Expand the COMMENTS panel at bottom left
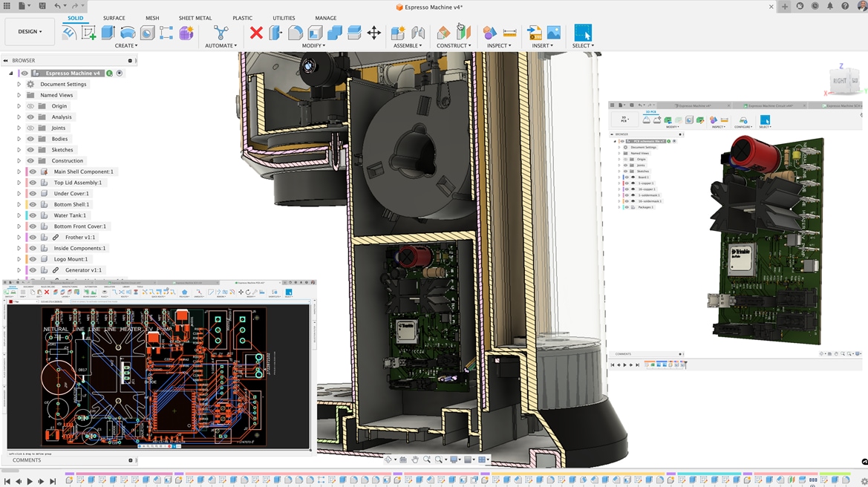Image resolution: width=868 pixels, height=487 pixels. (x=131, y=460)
